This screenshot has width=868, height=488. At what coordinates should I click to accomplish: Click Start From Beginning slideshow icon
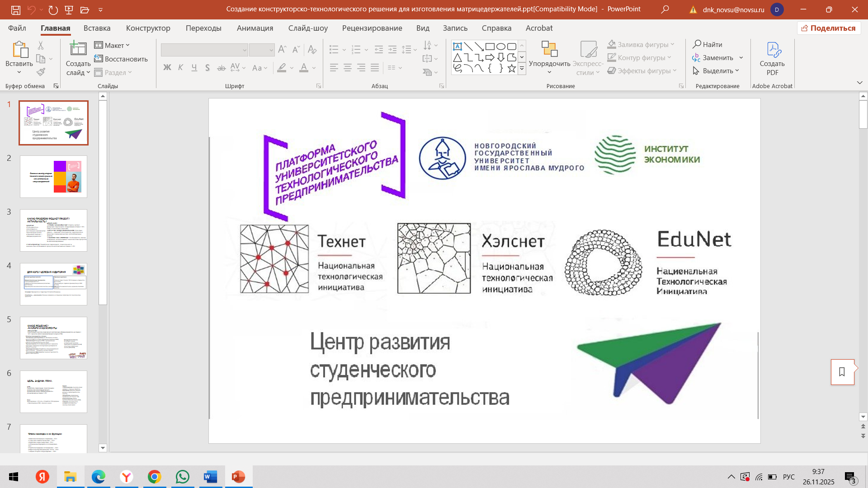[x=69, y=9]
